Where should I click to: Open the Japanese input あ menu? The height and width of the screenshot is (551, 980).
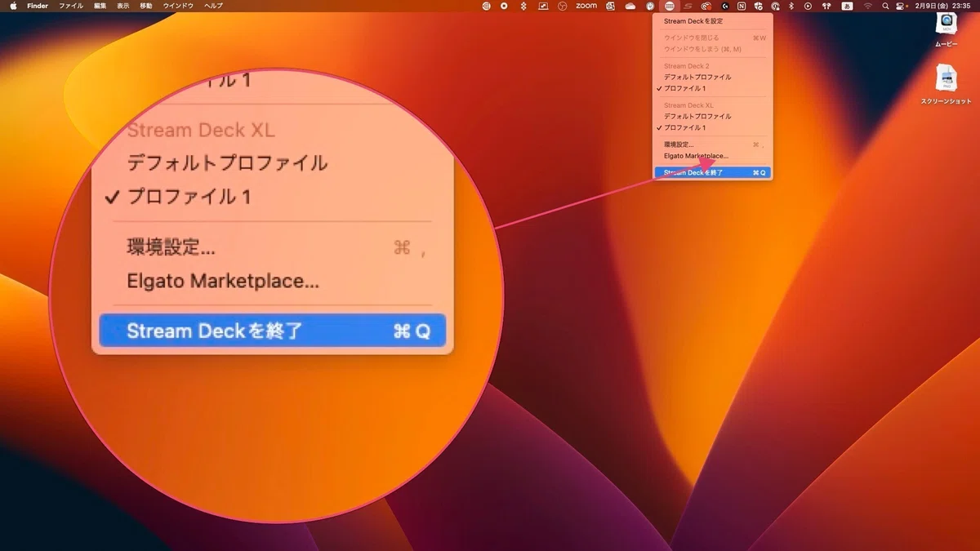[x=847, y=6]
